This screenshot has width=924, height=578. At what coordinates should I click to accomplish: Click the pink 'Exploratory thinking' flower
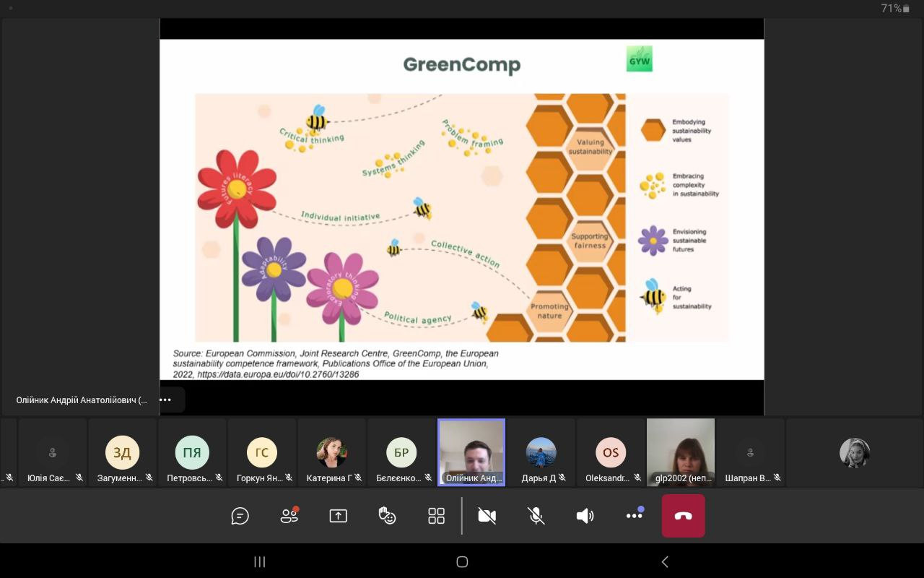[x=342, y=289]
